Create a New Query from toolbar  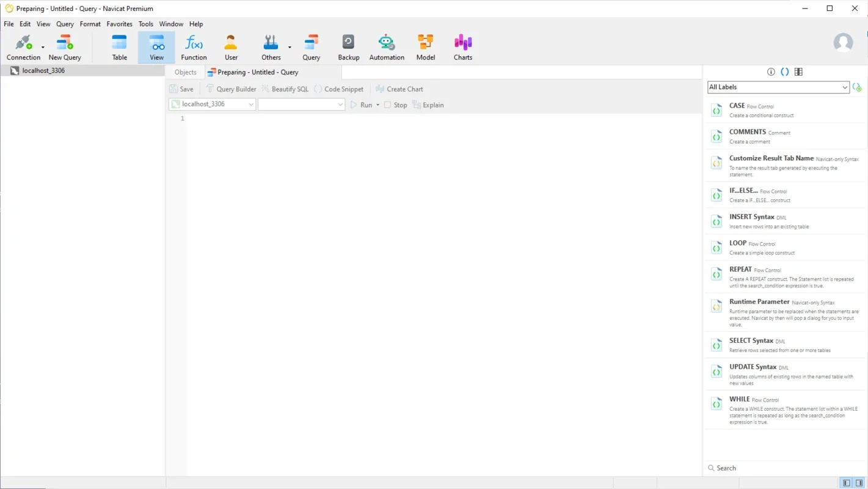(x=65, y=48)
